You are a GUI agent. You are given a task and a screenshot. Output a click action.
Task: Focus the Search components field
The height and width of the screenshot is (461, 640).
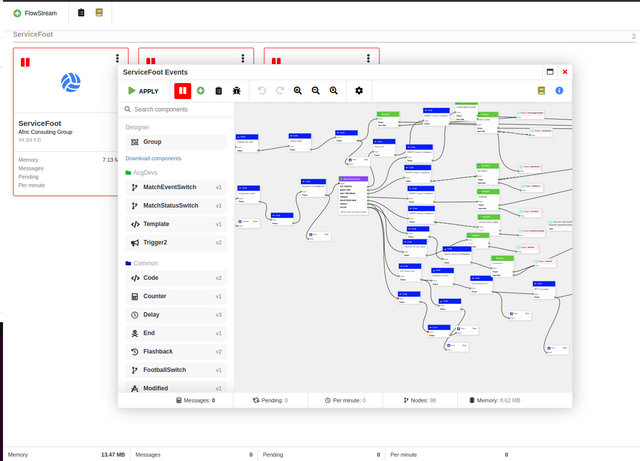coord(176,109)
